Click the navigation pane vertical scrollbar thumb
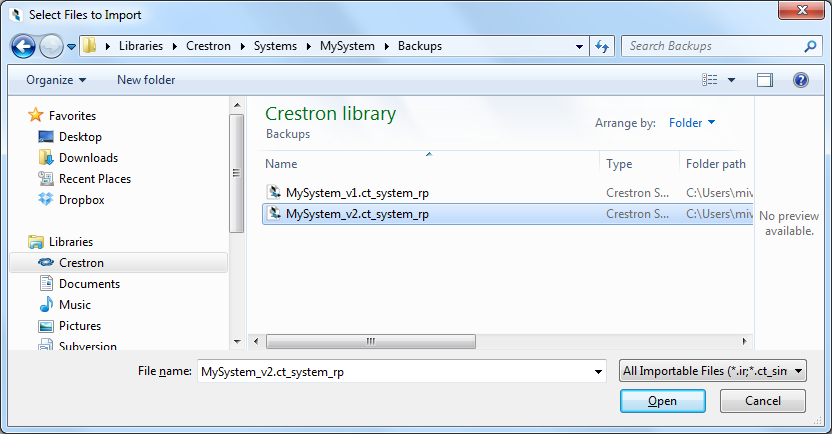This screenshot has height=434, width=832. pyautogui.click(x=237, y=173)
